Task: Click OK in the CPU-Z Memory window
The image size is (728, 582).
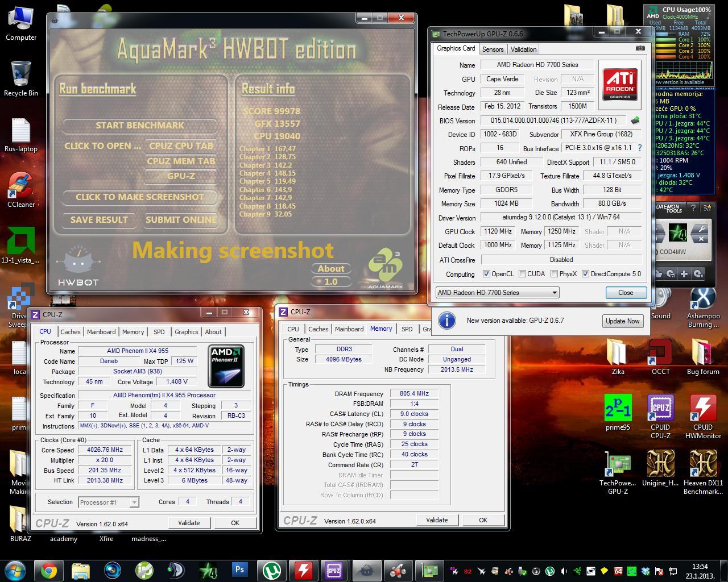Action: (483, 520)
